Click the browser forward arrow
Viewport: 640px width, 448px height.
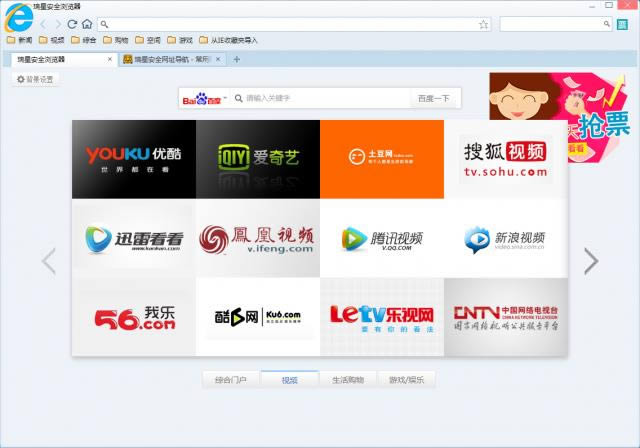58,24
